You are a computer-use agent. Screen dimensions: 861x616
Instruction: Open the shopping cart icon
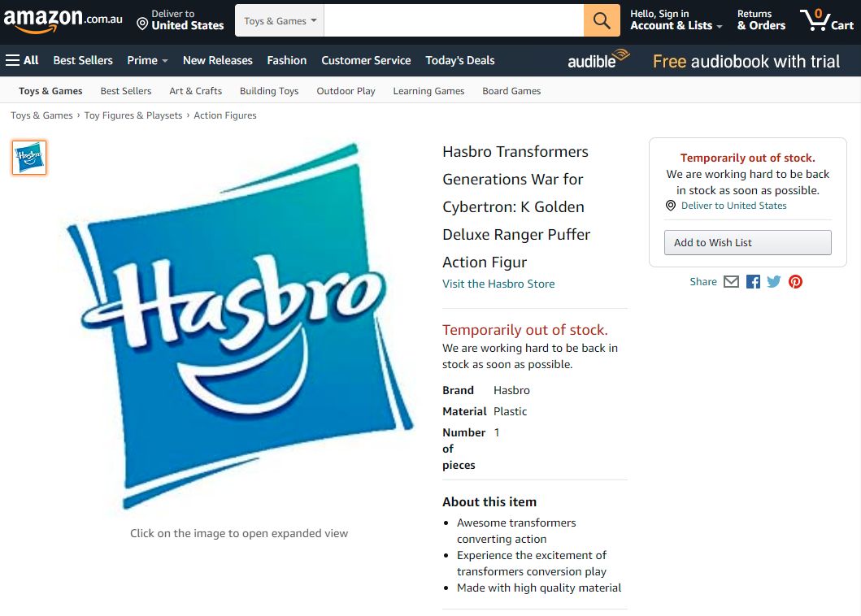(826, 20)
